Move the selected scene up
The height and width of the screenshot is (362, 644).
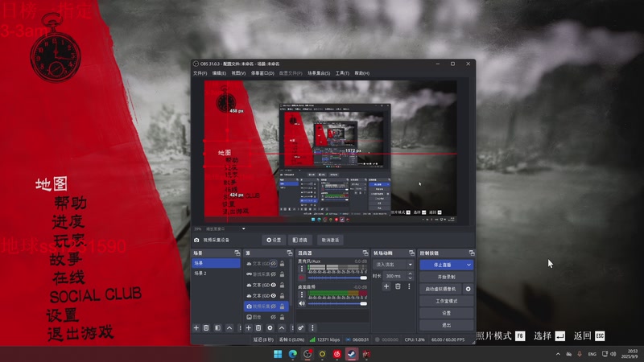tap(229, 328)
